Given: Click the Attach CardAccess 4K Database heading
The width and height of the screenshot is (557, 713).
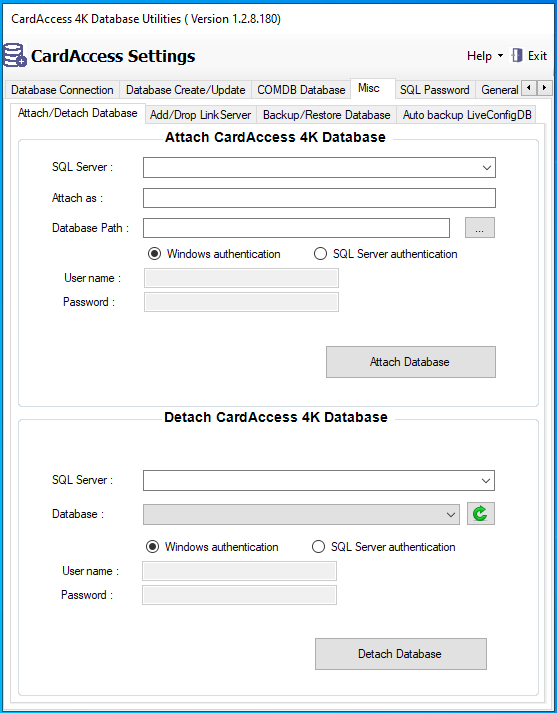Looking at the screenshot, I should click(275, 137).
